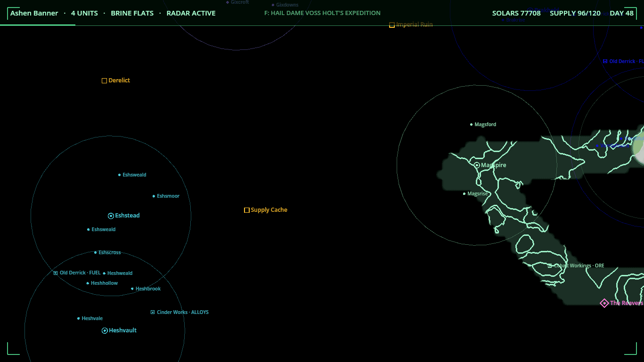
Task: Open the Hail Dame Voss Holt's Expedition message
Action: 322,13
